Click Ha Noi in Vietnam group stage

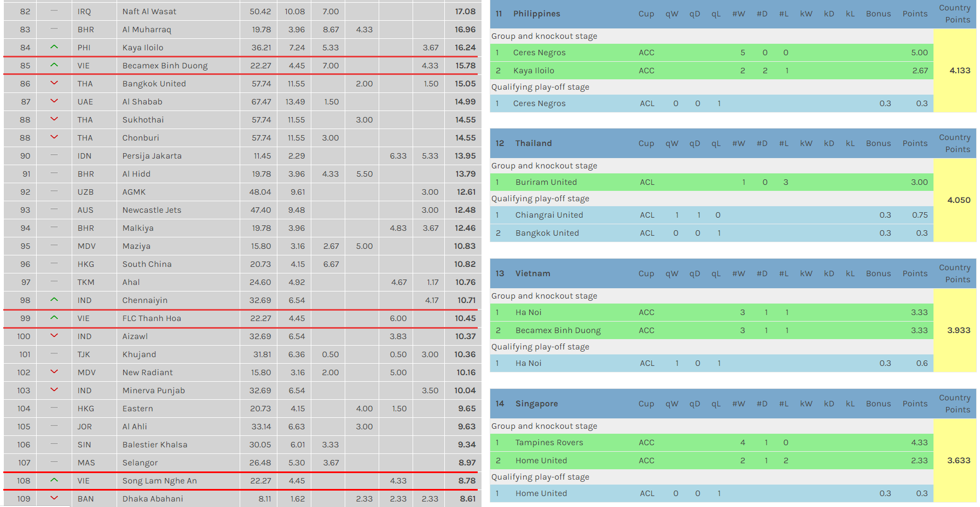pos(528,312)
